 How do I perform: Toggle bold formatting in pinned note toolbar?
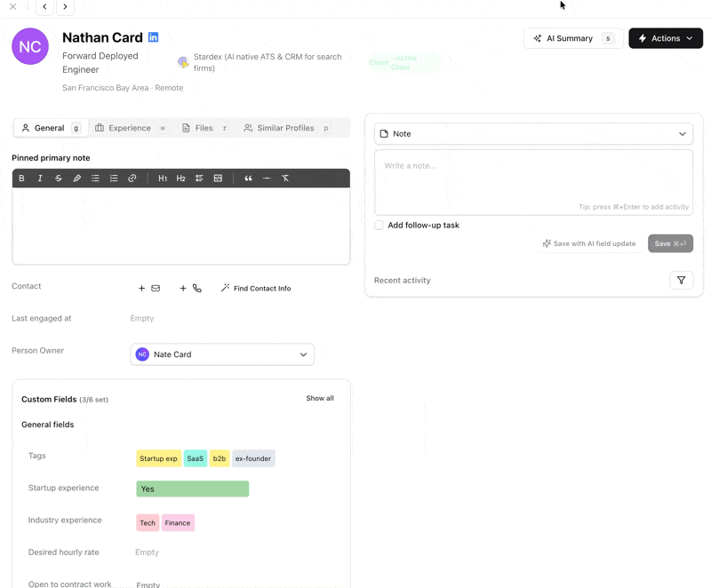[x=21, y=178]
